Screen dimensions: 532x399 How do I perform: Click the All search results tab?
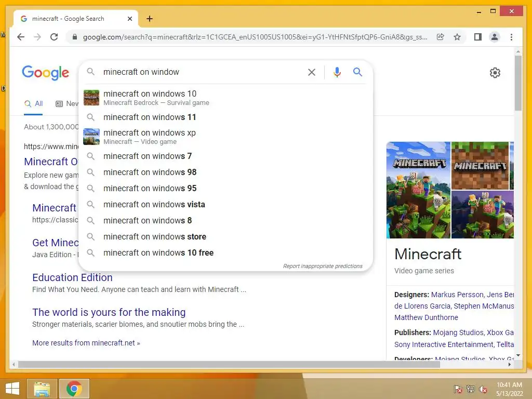pos(33,103)
